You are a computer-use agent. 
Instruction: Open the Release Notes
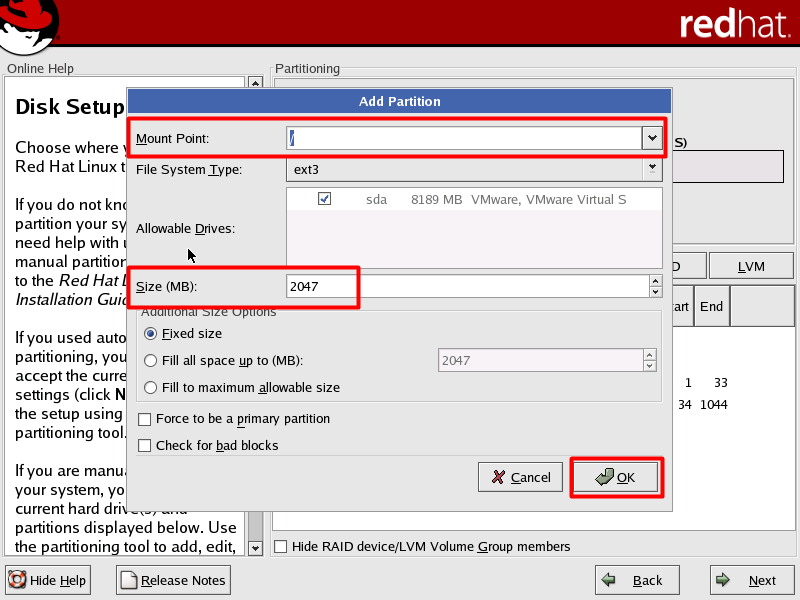click(x=173, y=580)
